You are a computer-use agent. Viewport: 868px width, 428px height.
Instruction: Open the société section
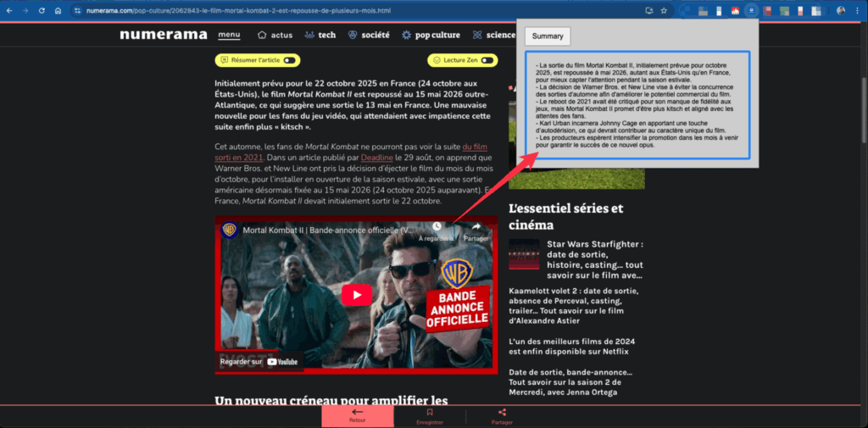(x=376, y=35)
